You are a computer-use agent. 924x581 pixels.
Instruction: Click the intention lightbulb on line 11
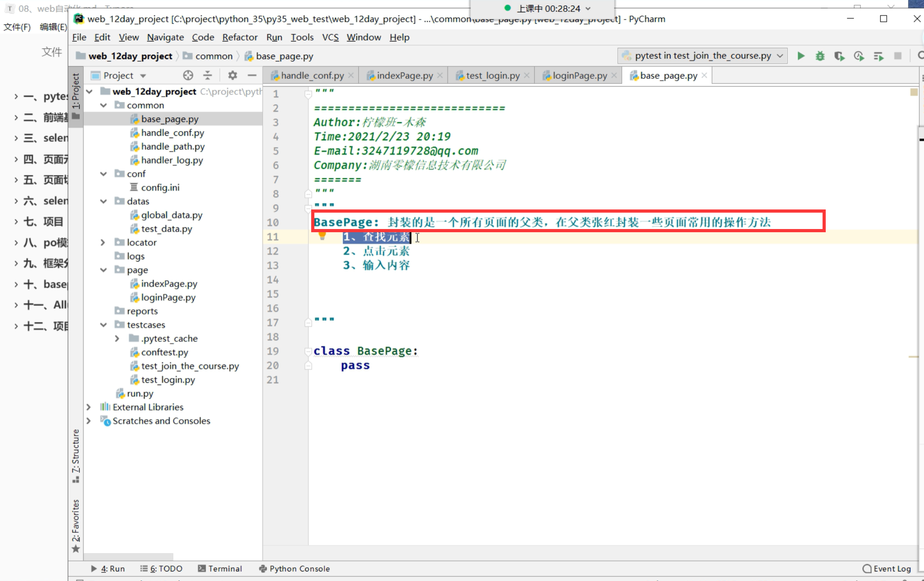tap(322, 236)
